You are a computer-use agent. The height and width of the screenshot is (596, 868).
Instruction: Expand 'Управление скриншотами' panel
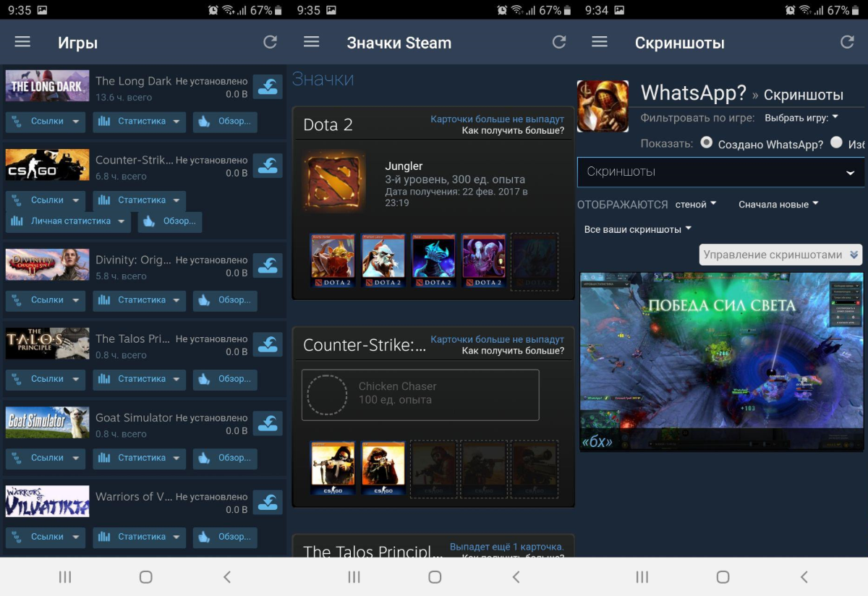point(780,255)
